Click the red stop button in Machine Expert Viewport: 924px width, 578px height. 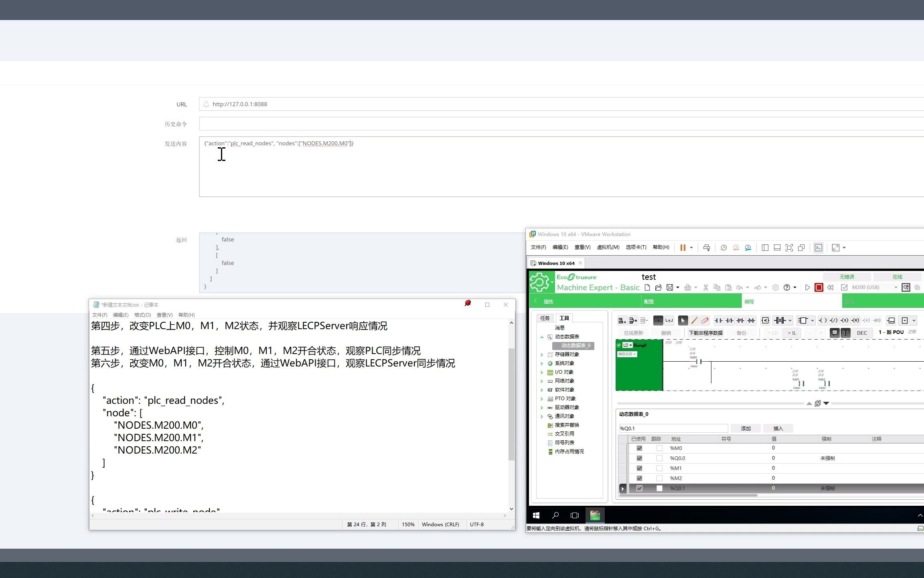click(819, 287)
